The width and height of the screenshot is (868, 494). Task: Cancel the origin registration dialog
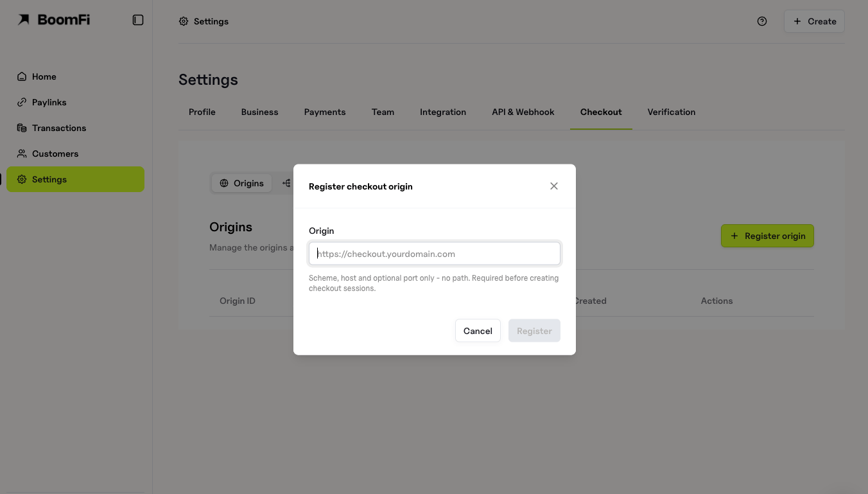pos(478,331)
